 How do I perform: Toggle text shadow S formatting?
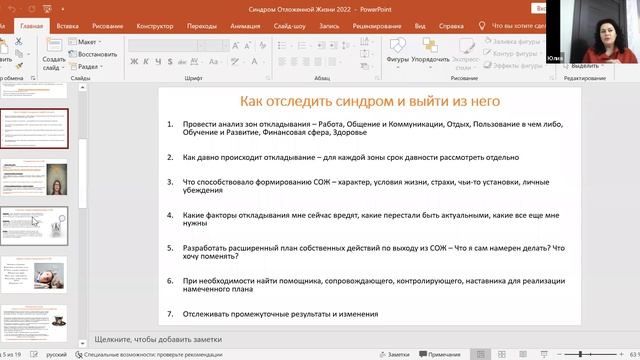click(170, 62)
